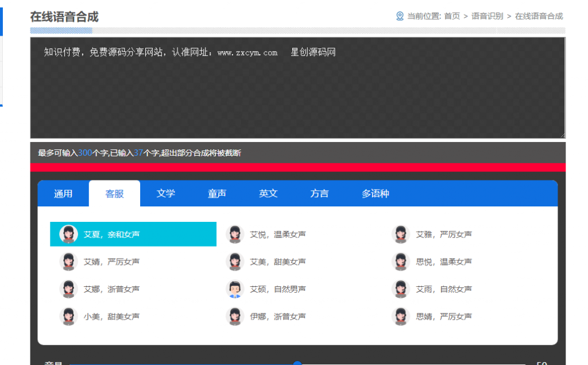Choose voice label 伊娜，浙普女声
This screenshot has width=588, height=365.
(278, 317)
